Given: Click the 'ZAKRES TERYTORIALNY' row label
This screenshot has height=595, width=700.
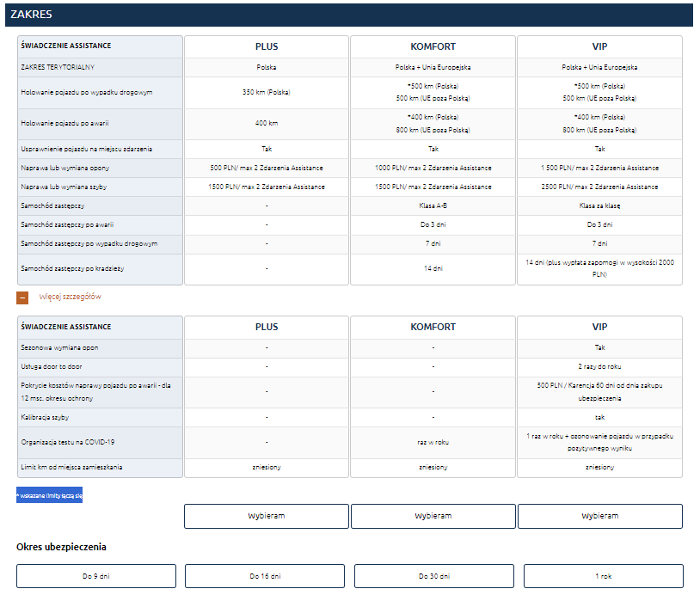Looking at the screenshot, I should point(57,67).
